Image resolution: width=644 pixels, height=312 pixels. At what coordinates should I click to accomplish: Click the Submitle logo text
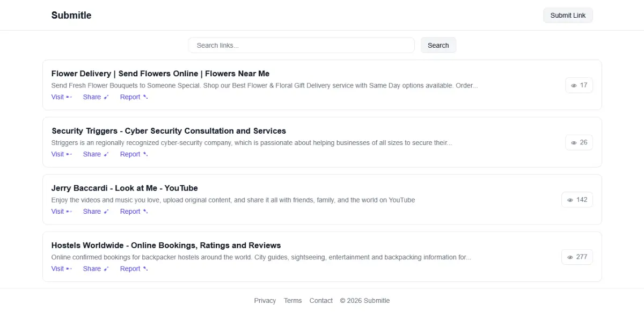coord(71,15)
